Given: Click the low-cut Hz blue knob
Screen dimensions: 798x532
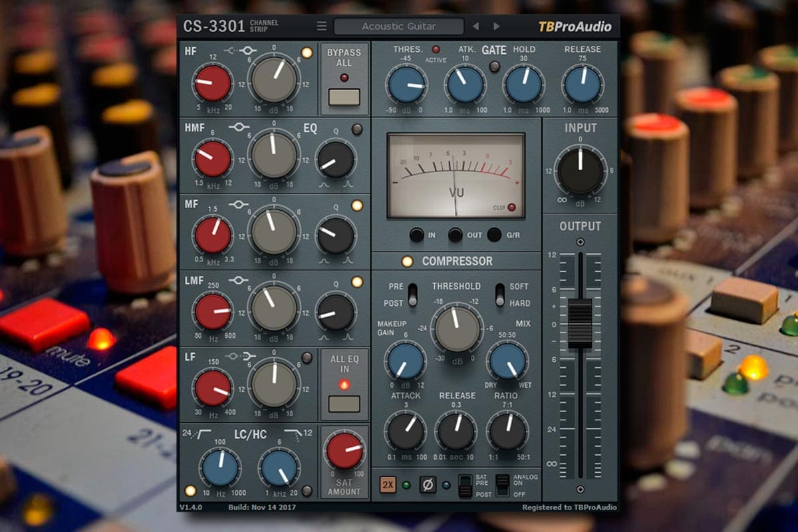Looking at the screenshot, I should coord(219,468).
